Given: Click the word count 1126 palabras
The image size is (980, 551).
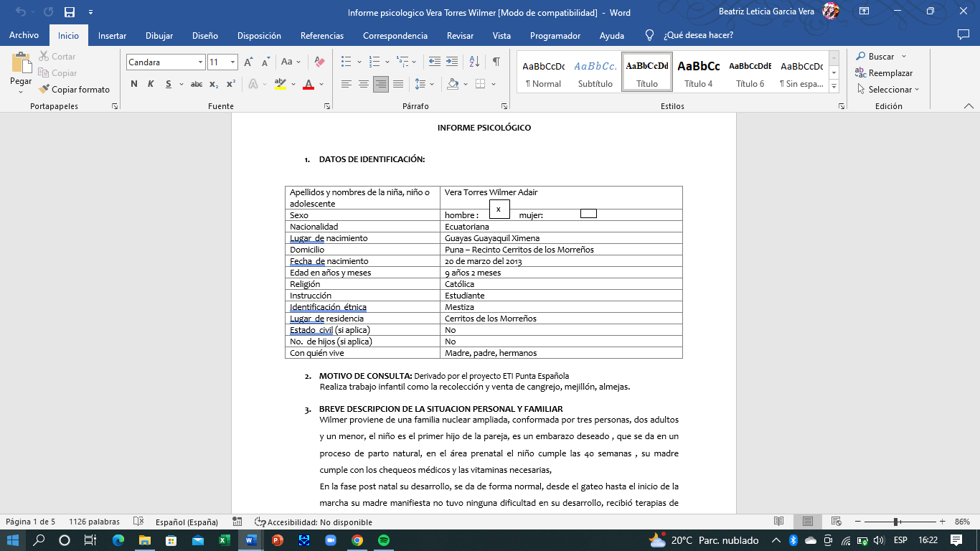Looking at the screenshot, I should click(x=94, y=522).
